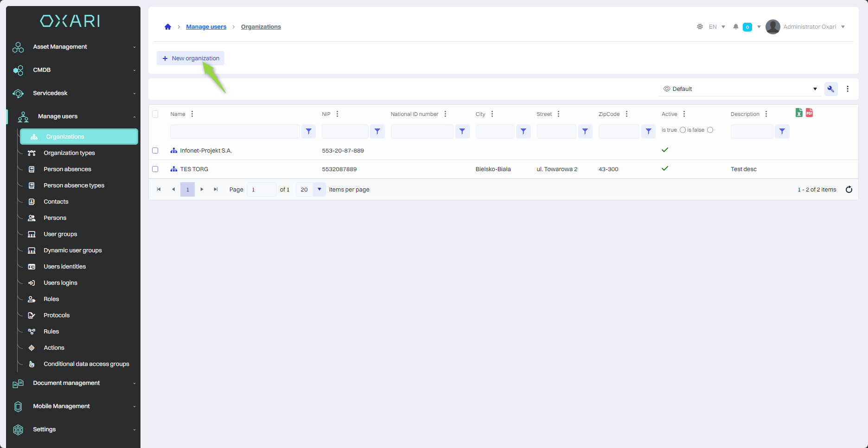Click the New organization button
The height and width of the screenshot is (448, 868).
pyautogui.click(x=191, y=58)
